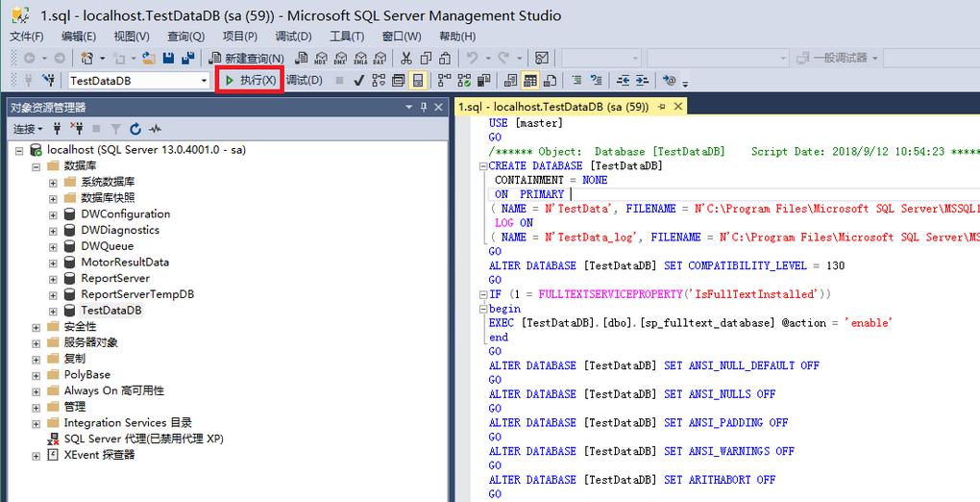Image resolution: width=980 pixels, height=502 pixels.
Task: Click the DMX query icon
Action: 340,59
